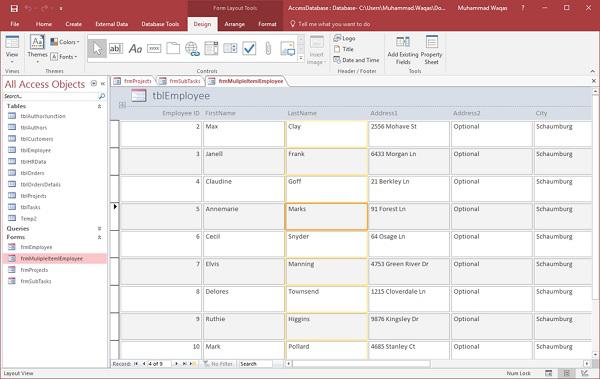Open the Colors dropdown
This screenshot has height=379, width=600.
pyautogui.click(x=65, y=42)
